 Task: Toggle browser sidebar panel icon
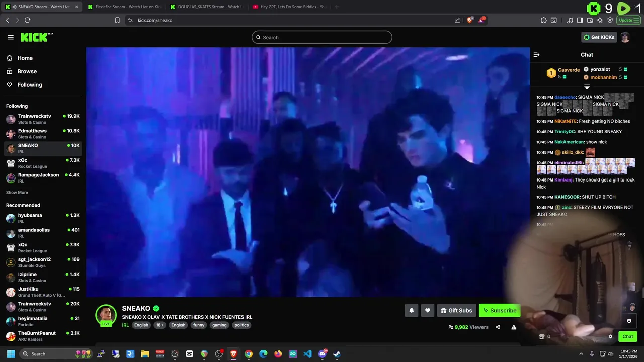point(580,20)
